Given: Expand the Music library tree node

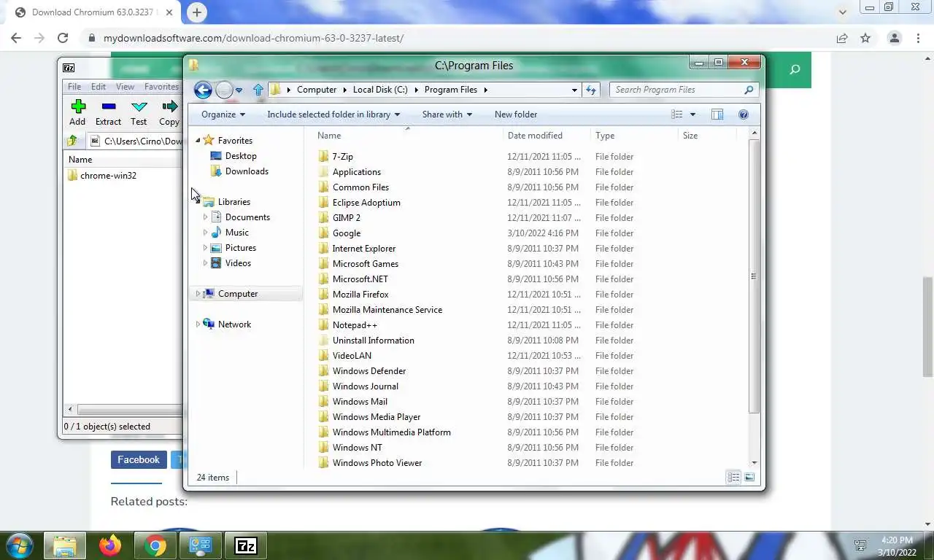Looking at the screenshot, I should tap(205, 233).
